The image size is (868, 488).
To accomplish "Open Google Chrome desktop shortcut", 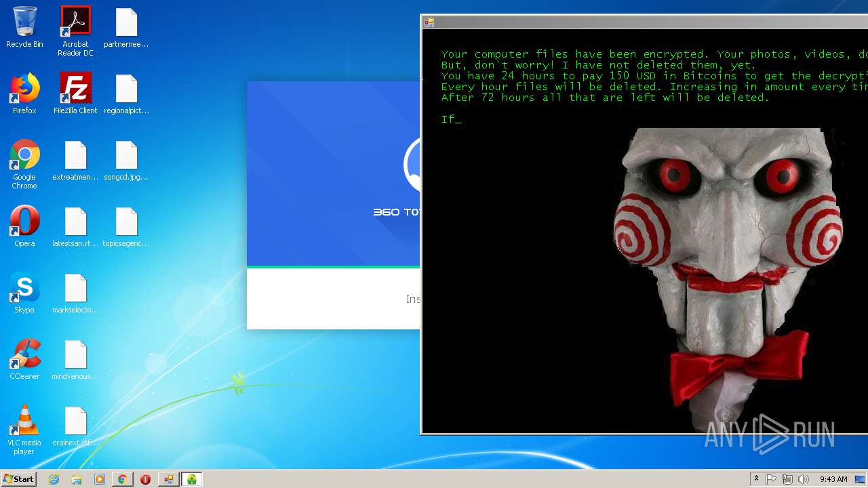I will (24, 165).
